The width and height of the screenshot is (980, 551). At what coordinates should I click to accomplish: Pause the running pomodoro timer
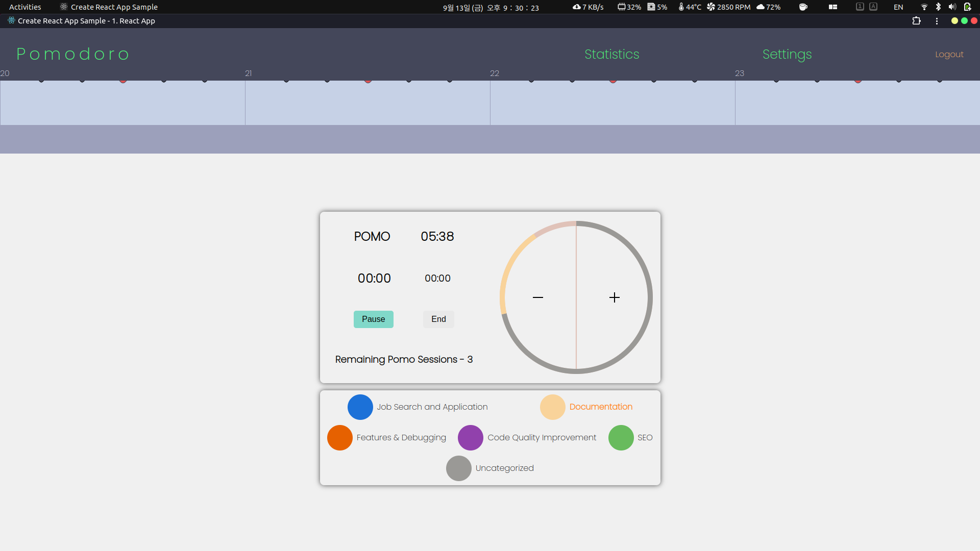(373, 319)
